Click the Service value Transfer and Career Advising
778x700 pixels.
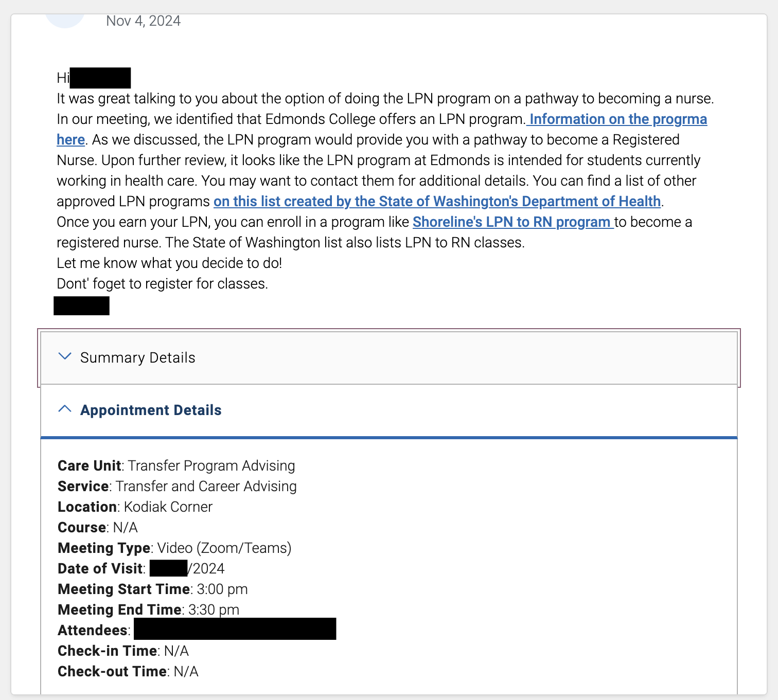[x=207, y=486]
